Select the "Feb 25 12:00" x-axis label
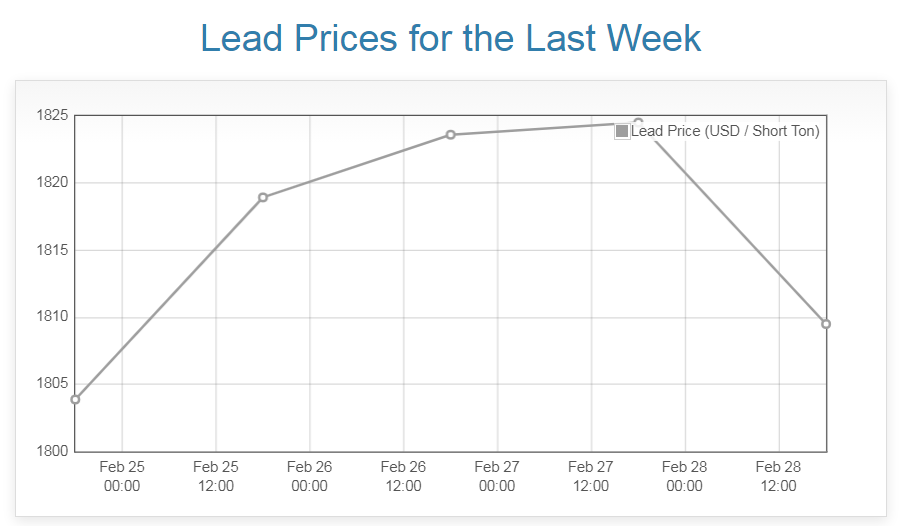Viewport: 900px width, 526px height. [x=216, y=476]
